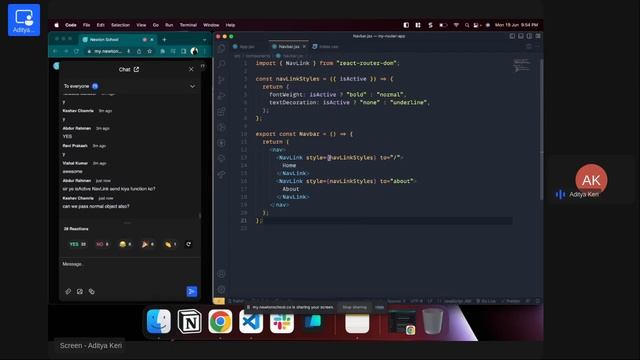This screenshot has width=640, height=360.
Task: Open the Edit menu
Action: coord(100,25)
